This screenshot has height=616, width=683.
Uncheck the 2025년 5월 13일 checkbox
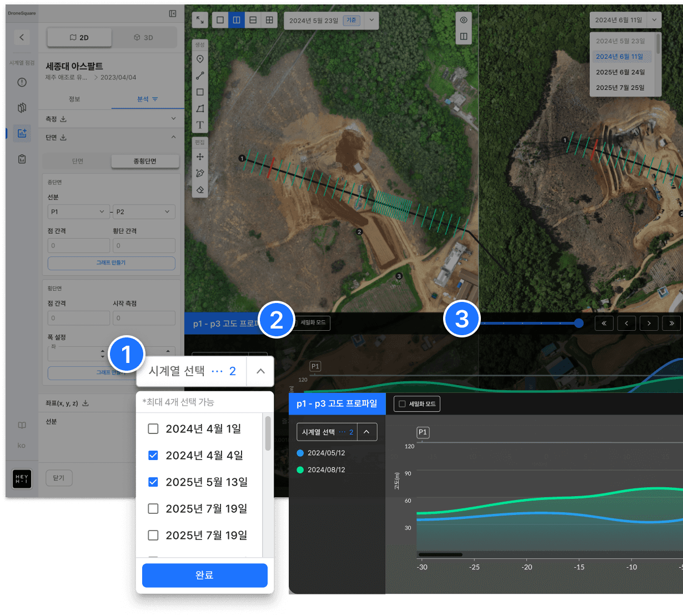point(153,482)
